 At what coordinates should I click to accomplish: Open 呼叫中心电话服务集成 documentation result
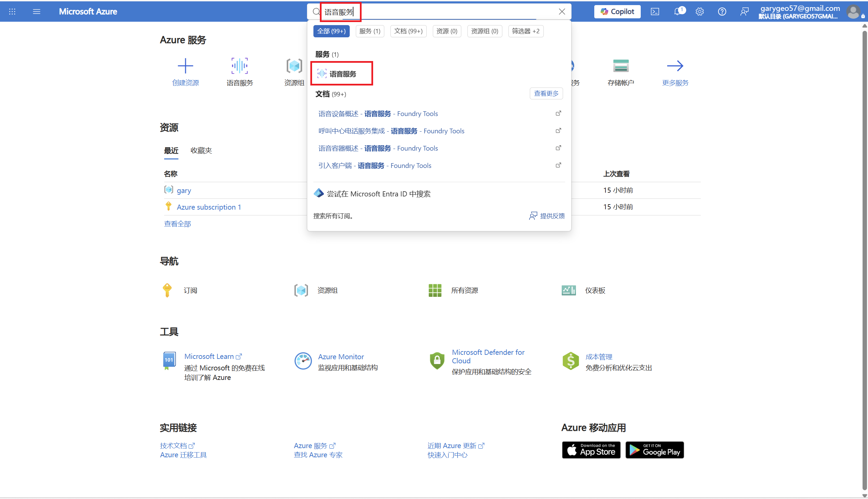coord(391,131)
